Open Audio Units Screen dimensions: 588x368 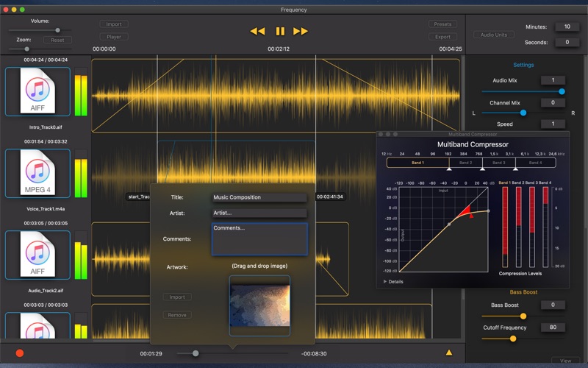(x=493, y=35)
